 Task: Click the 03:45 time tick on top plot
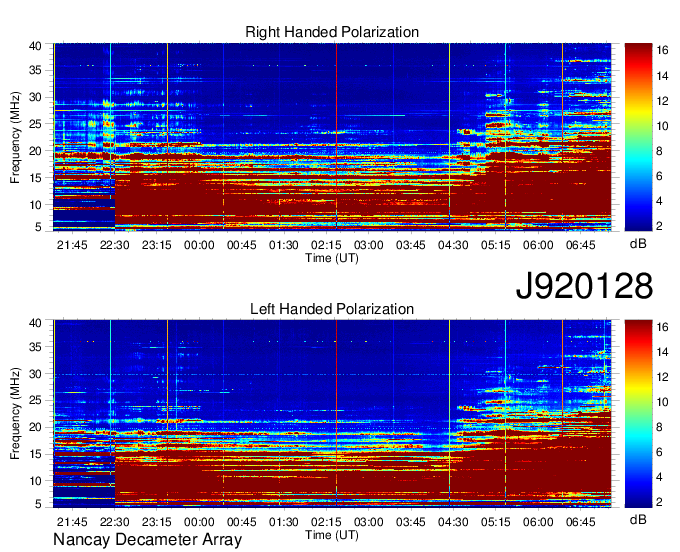411,245
